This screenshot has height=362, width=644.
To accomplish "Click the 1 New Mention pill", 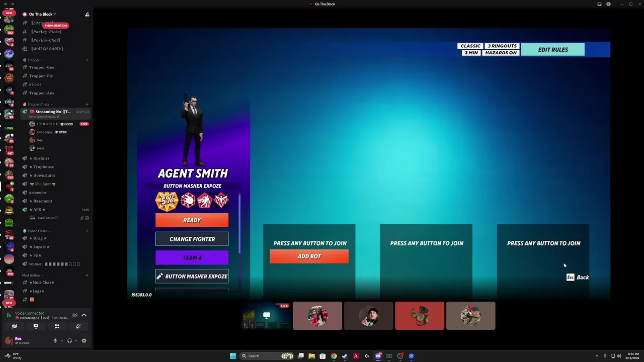I will (56, 26).
